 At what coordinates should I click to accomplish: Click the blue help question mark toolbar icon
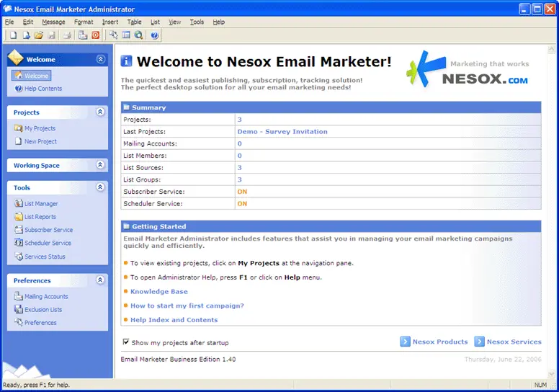154,35
